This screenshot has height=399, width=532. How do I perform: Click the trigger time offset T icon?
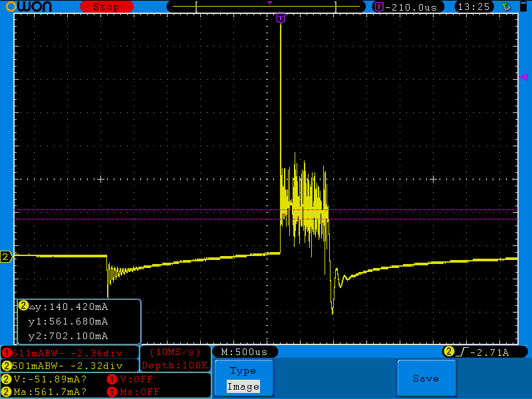(379, 7)
